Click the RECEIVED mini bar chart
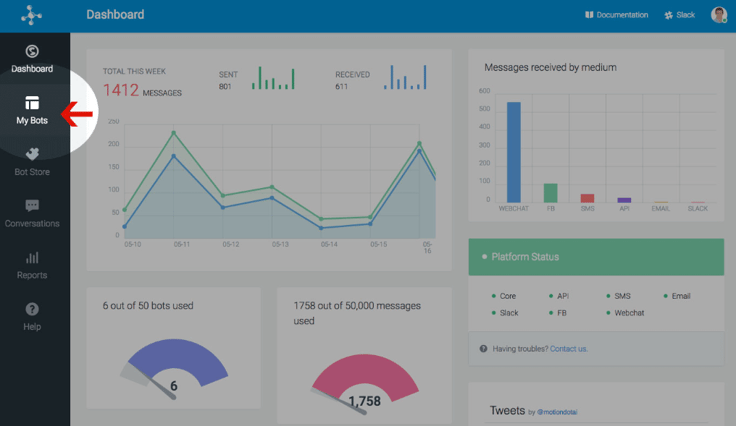 (405, 77)
